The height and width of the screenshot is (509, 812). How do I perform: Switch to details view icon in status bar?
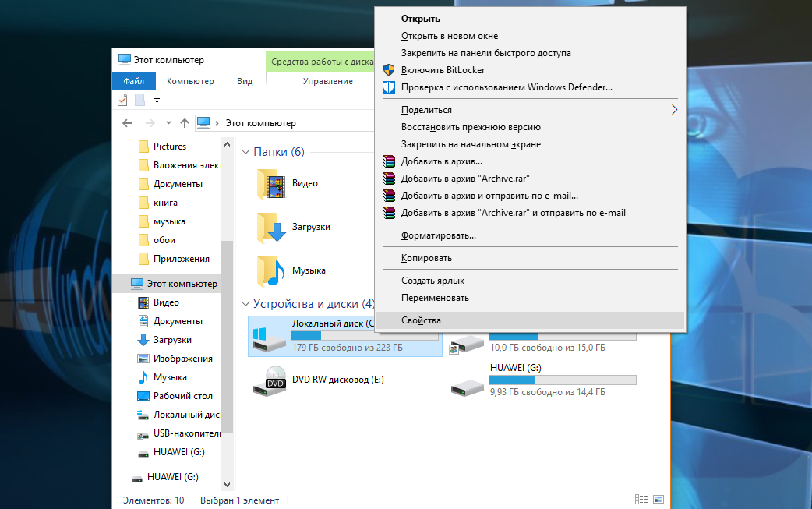coord(641,499)
